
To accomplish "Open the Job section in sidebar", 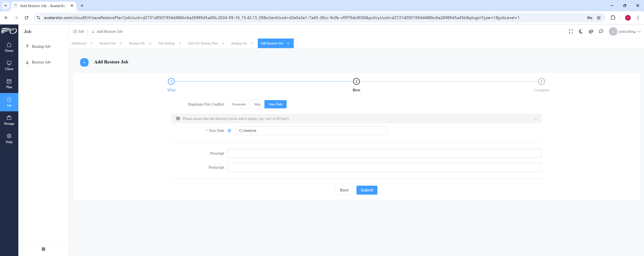I will click(9, 102).
